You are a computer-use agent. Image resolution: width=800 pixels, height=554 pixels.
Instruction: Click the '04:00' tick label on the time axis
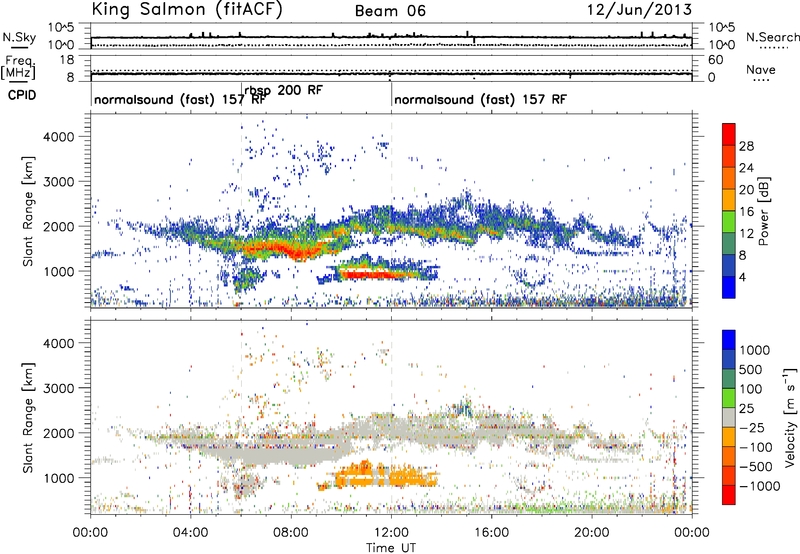click(x=191, y=533)
